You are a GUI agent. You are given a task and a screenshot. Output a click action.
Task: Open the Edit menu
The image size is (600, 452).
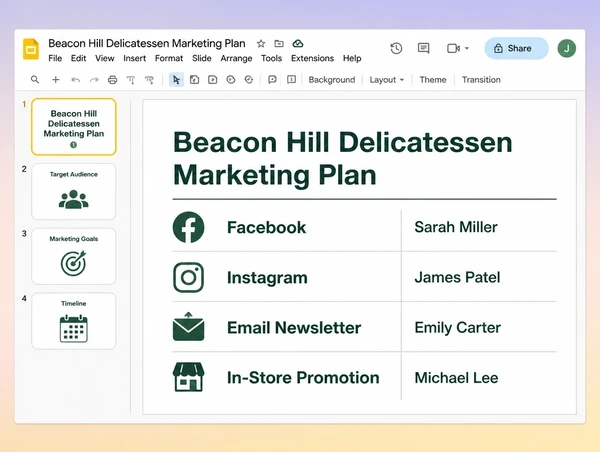coord(78,58)
